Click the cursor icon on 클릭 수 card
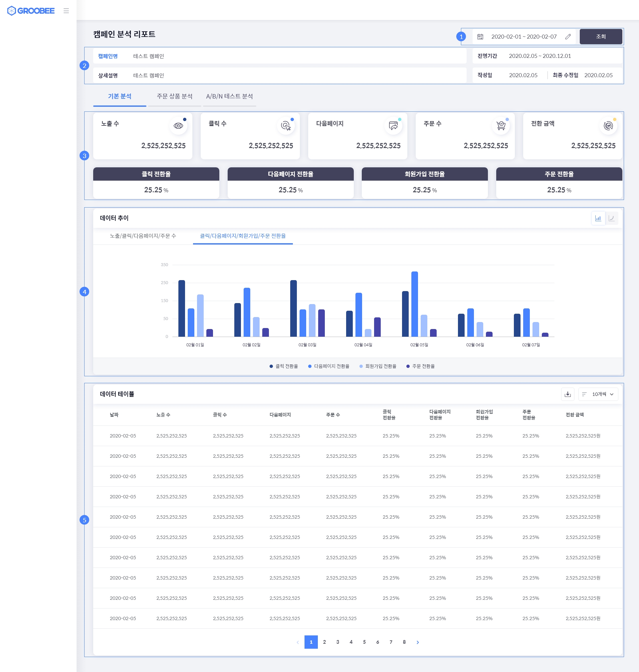This screenshot has height=672, width=639. click(x=286, y=126)
